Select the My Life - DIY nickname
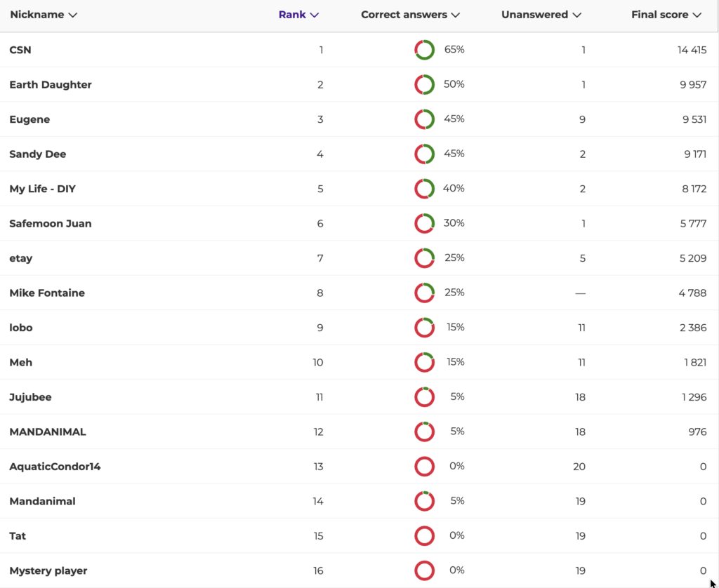This screenshot has height=588, width=719. tap(42, 189)
